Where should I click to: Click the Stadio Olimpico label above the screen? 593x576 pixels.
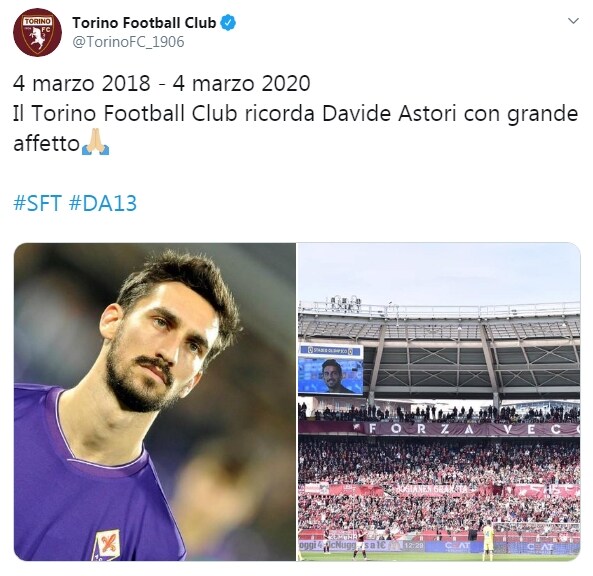(331, 351)
